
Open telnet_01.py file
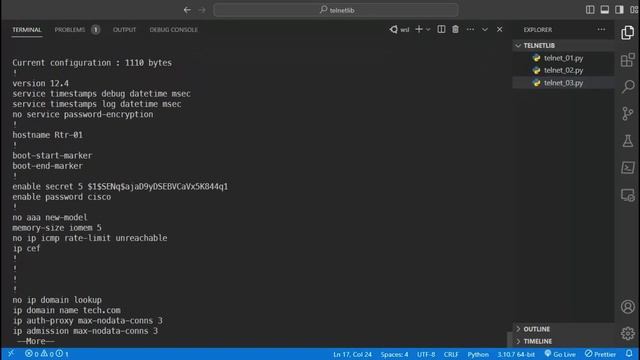tap(563, 58)
